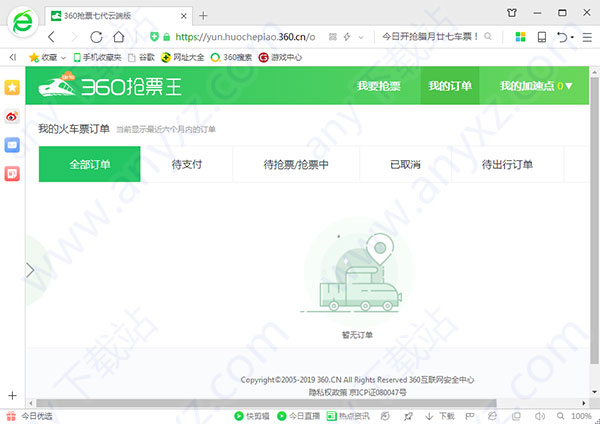Expand the address bar dropdown arrow
The image size is (600, 424).
click(x=360, y=37)
